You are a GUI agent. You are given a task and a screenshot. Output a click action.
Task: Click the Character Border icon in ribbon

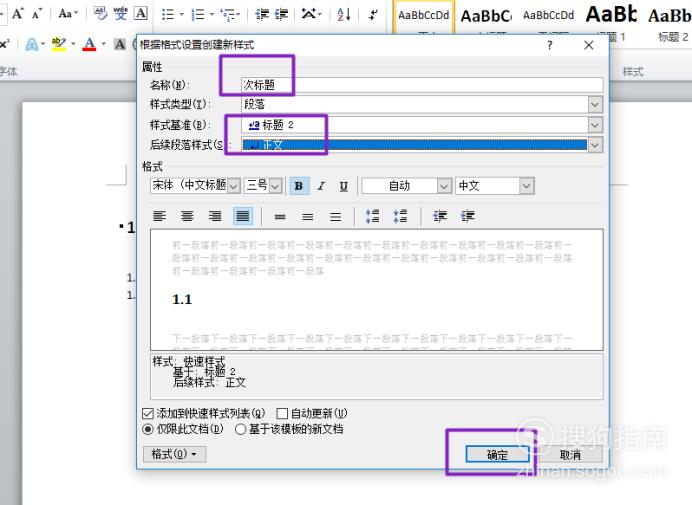click(x=140, y=14)
